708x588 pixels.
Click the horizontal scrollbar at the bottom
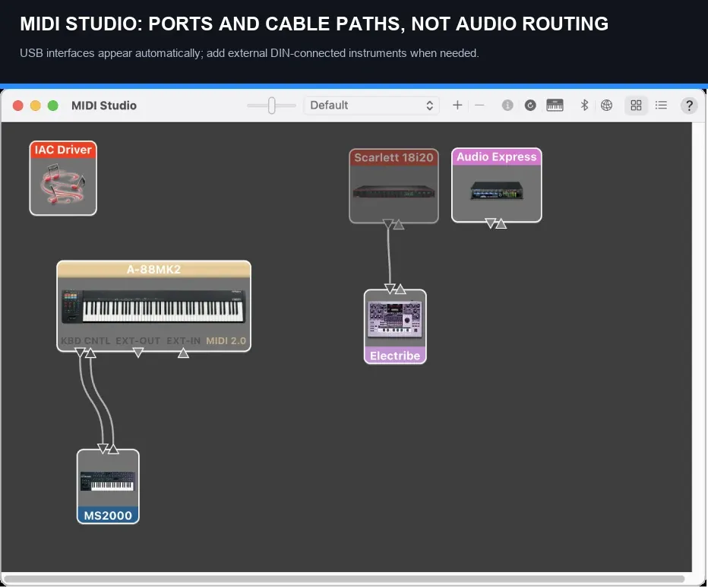[x=345, y=579]
